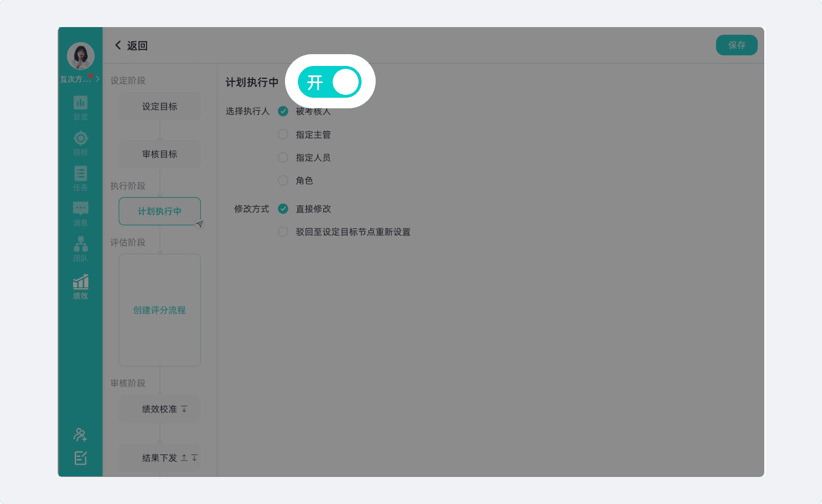Image resolution: width=822 pixels, height=504 pixels.
Task: Click the 设定阶段 stage label
Action: (128, 81)
